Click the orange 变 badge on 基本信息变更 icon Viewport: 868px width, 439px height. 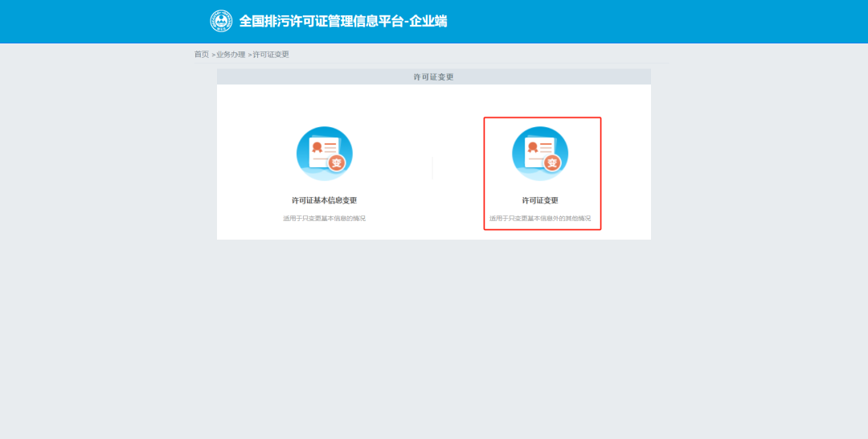point(336,163)
